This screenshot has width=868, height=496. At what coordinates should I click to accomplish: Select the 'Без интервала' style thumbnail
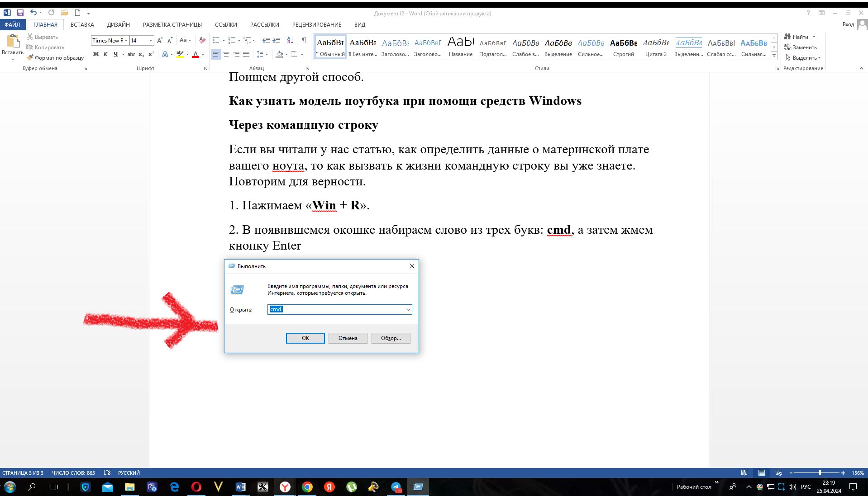362,47
